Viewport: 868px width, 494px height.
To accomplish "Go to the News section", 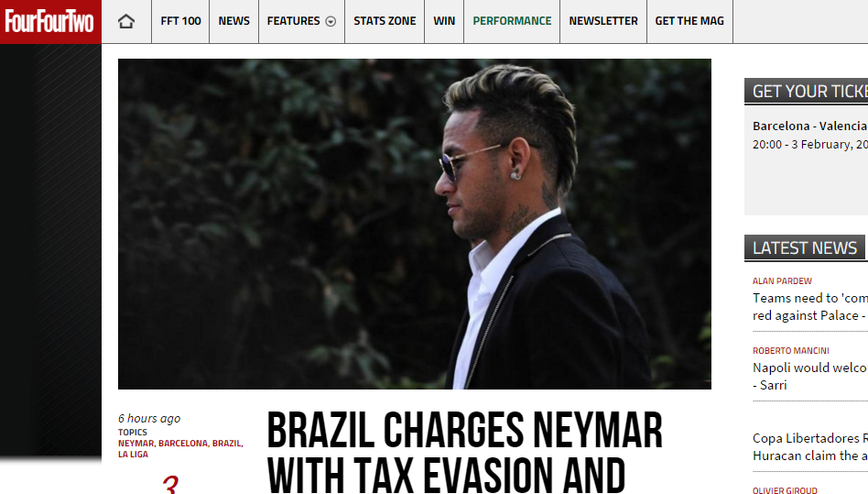I will 233,21.
